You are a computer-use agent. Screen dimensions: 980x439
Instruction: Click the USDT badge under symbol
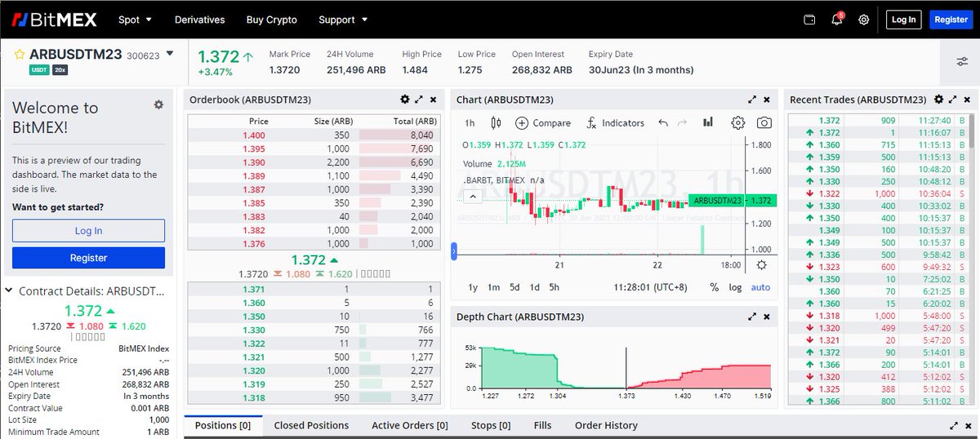point(39,70)
